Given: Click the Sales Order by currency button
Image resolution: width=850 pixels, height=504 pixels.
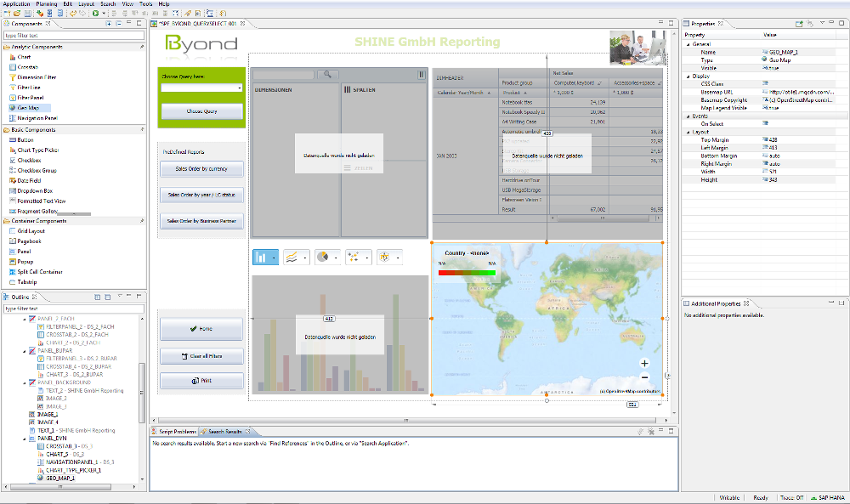Looking at the screenshot, I should click(202, 169).
